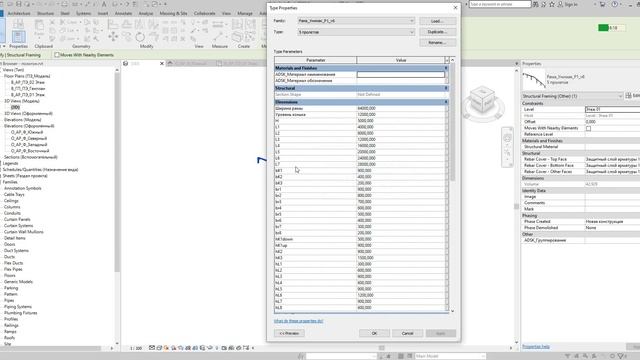Collapse the Dimensions parameter group
Screen dimensions: 640x360
pyautogui.click(x=446, y=102)
